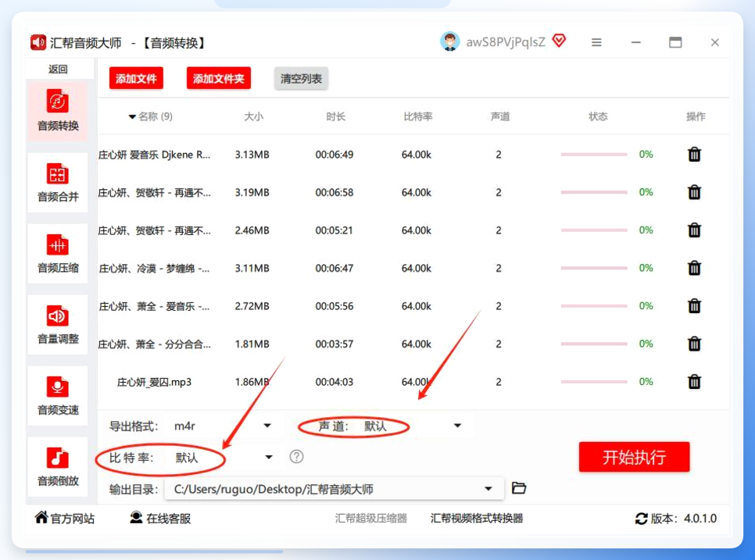
Task: Open 汇帮超级压缩器 link
Action: (x=370, y=519)
